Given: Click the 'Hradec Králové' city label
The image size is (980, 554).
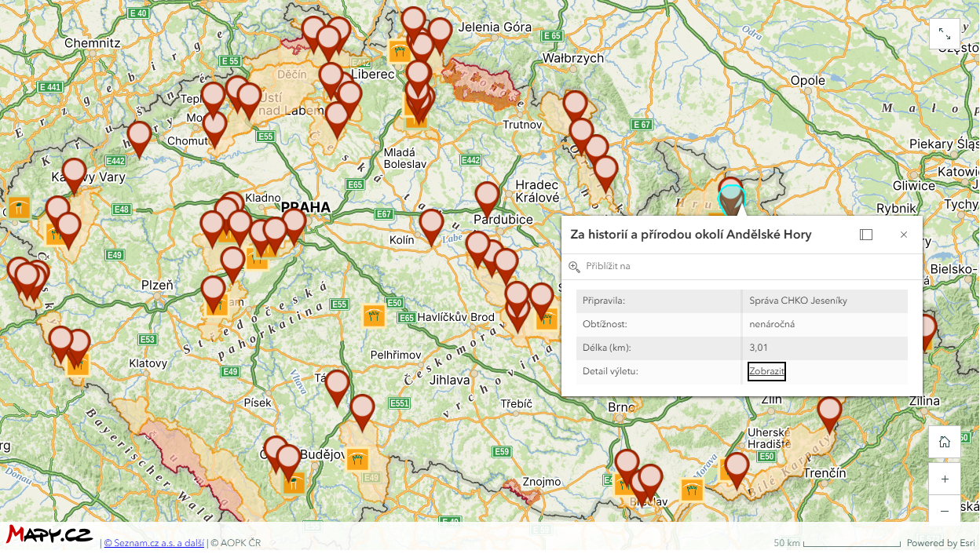Looking at the screenshot, I should (538, 191).
